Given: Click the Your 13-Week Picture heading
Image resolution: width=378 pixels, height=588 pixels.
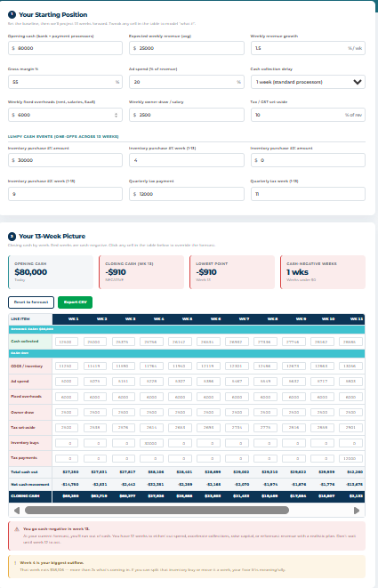Looking at the screenshot, I should [52, 237].
